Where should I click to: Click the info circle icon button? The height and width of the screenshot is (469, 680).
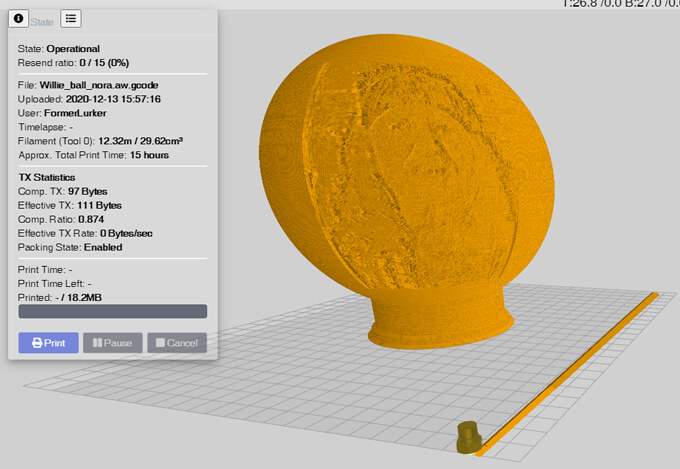tap(18, 19)
